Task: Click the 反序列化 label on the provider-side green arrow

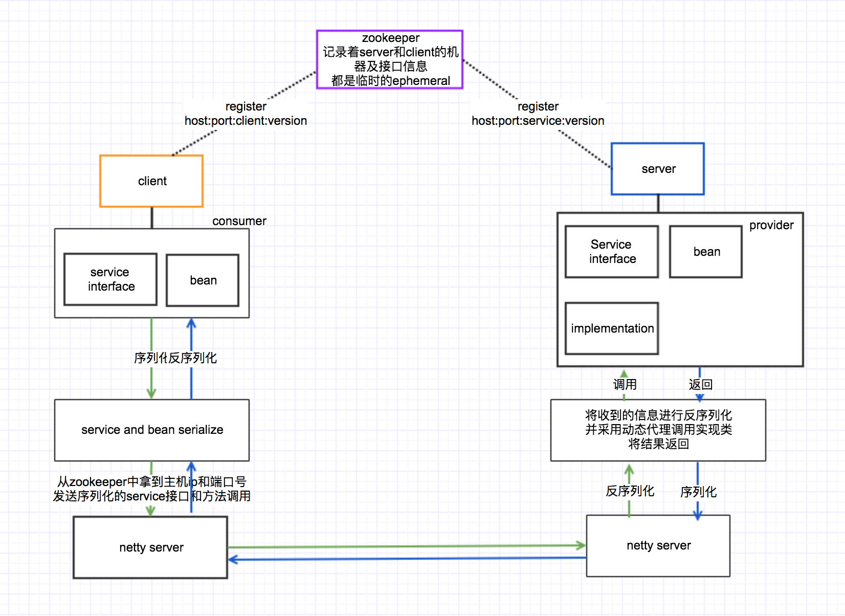Action: [630, 491]
